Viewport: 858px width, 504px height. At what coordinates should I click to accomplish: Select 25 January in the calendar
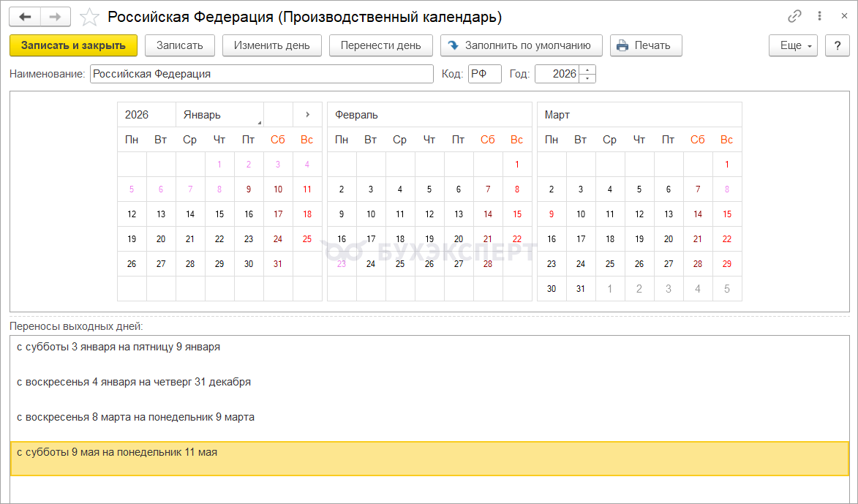coord(307,239)
